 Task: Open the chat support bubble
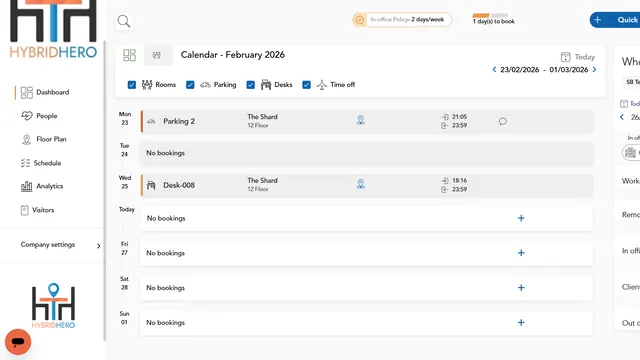(18, 342)
